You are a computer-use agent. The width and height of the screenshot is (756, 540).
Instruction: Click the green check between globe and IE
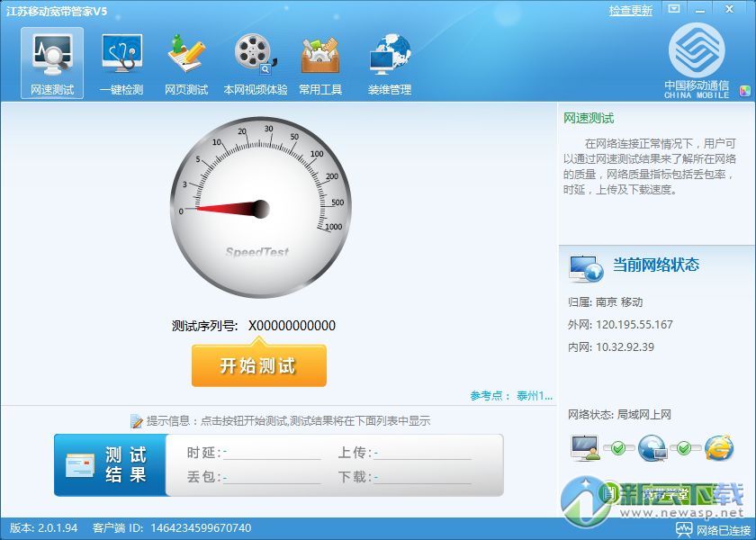point(684,449)
